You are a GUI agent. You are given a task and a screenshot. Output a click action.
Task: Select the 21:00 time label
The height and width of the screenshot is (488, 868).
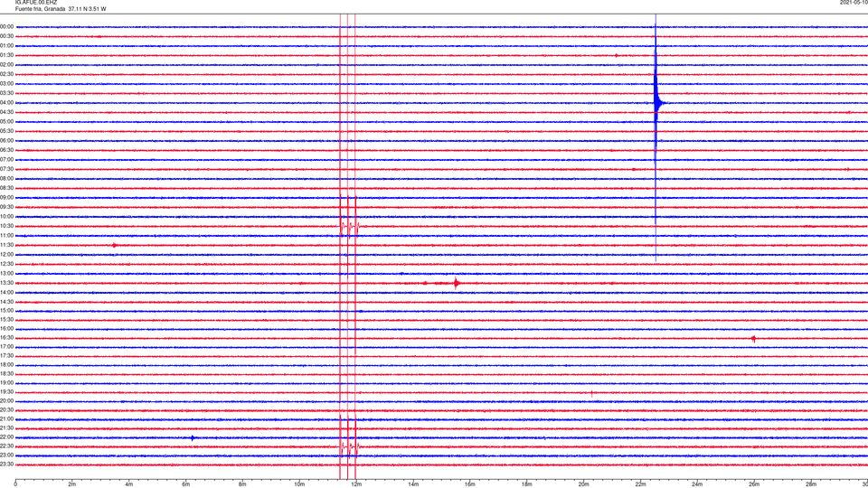[x=7, y=418]
